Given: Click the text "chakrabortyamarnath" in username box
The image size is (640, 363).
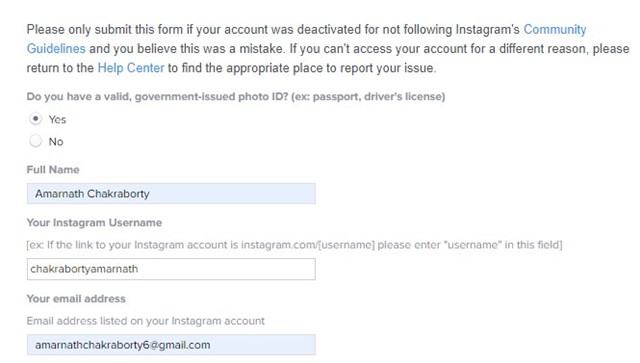Looking at the screenshot, I should (84, 269).
